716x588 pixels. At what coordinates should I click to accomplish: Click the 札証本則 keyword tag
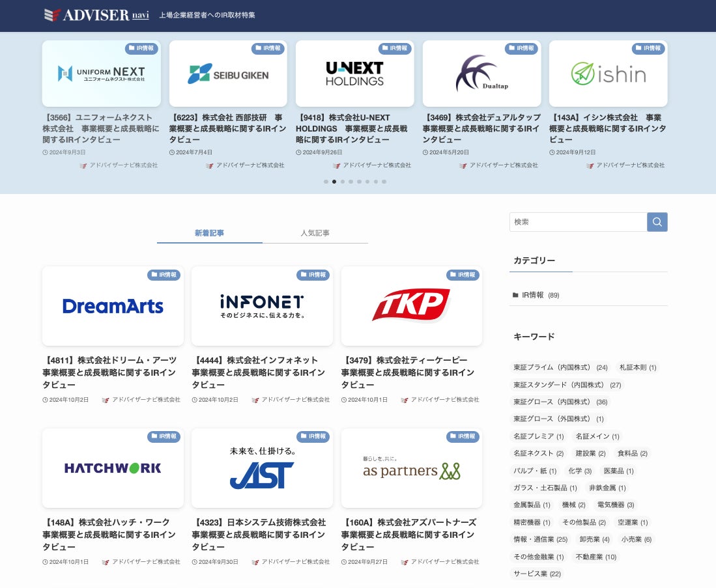pos(637,367)
